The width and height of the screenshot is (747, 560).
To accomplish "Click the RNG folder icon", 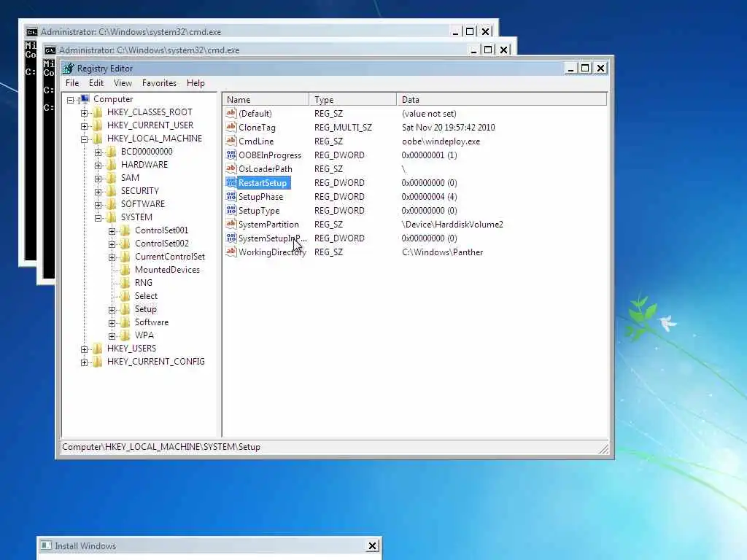I will [x=125, y=283].
